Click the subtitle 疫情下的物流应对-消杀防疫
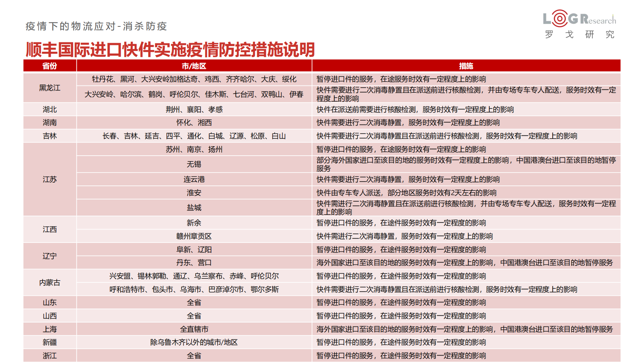This screenshot has height=362, width=644. point(96,26)
